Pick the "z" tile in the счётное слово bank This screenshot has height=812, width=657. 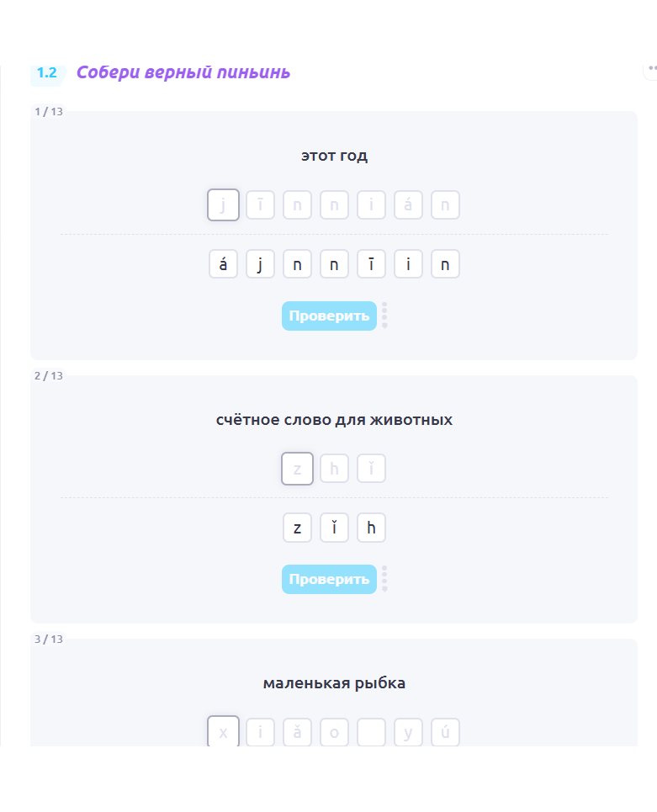[x=297, y=528]
